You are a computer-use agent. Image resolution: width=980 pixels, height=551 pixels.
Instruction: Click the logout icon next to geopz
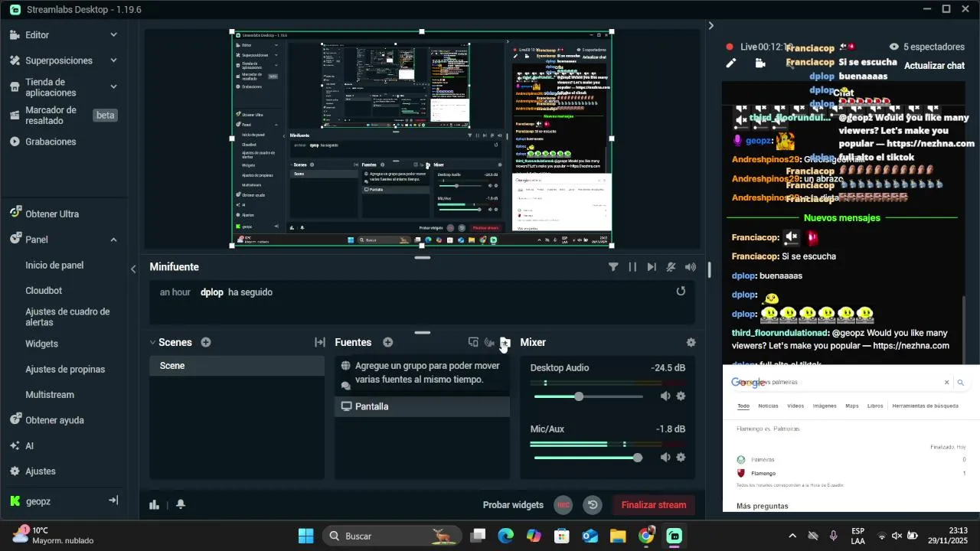coord(113,500)
